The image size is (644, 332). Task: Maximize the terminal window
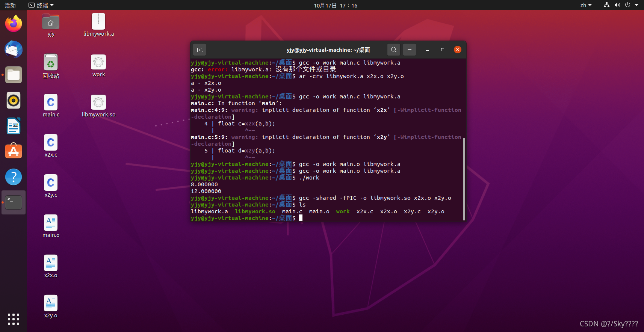(443, 50)
